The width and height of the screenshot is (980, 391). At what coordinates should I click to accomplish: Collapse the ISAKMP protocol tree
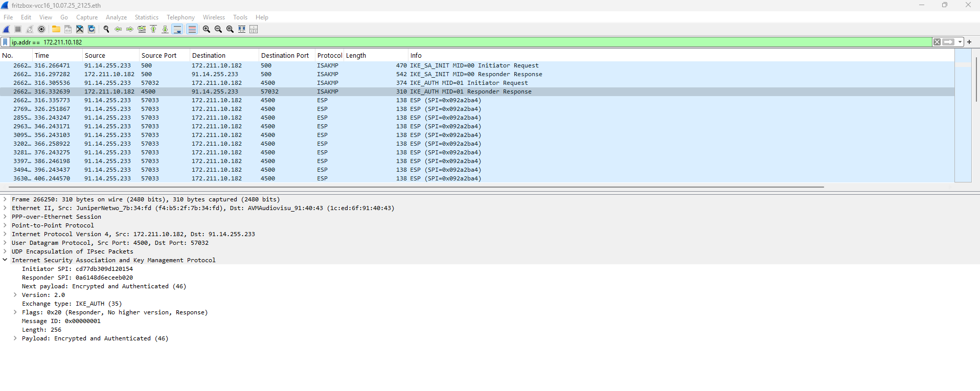pyautogui.click(x=5, y=260)
